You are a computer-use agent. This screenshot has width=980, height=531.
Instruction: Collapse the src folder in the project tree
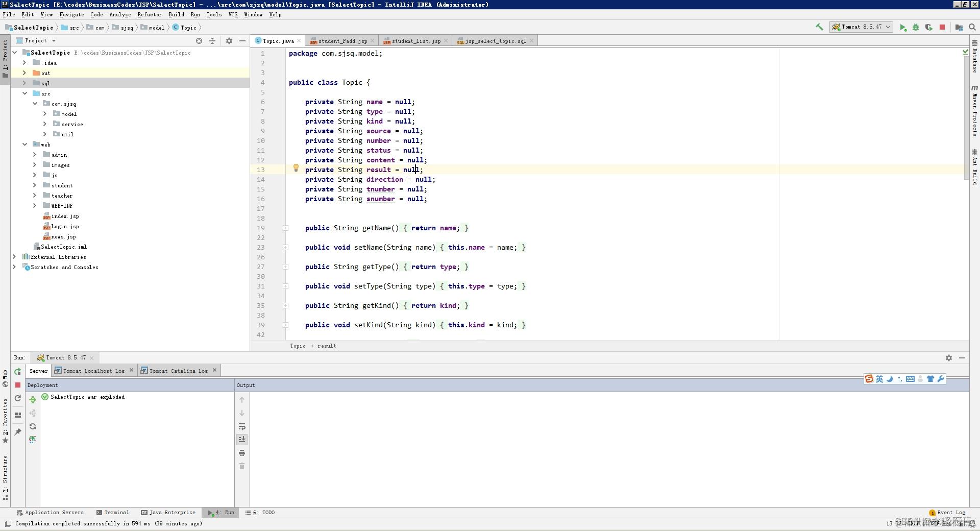(24, 93)
